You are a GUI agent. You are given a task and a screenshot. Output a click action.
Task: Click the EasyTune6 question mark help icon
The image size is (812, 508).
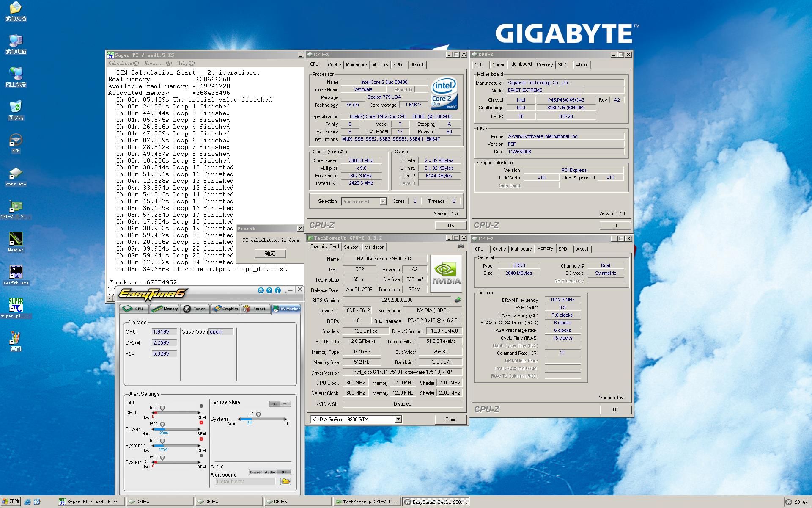[x=269, y=290]
